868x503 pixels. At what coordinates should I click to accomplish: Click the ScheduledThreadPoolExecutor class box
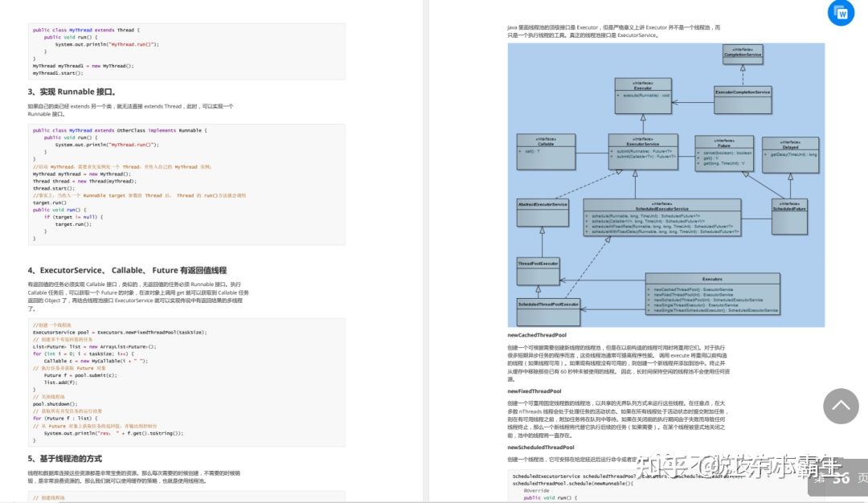pos(548,312)
